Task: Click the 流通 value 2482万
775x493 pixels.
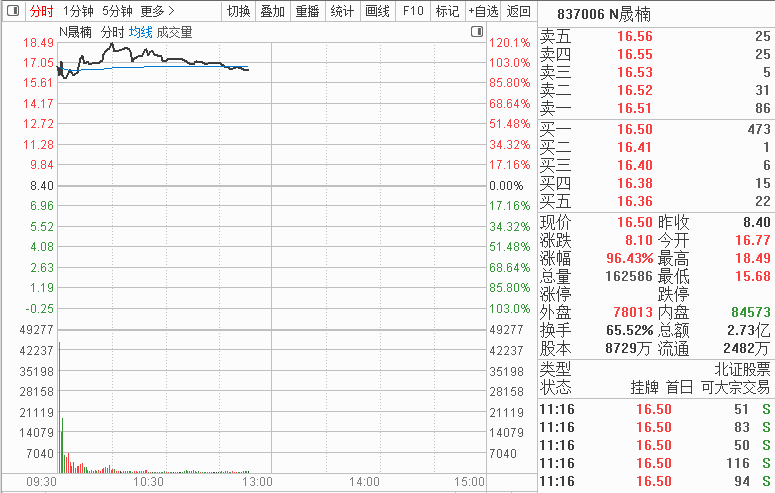Action: point(746,348)
